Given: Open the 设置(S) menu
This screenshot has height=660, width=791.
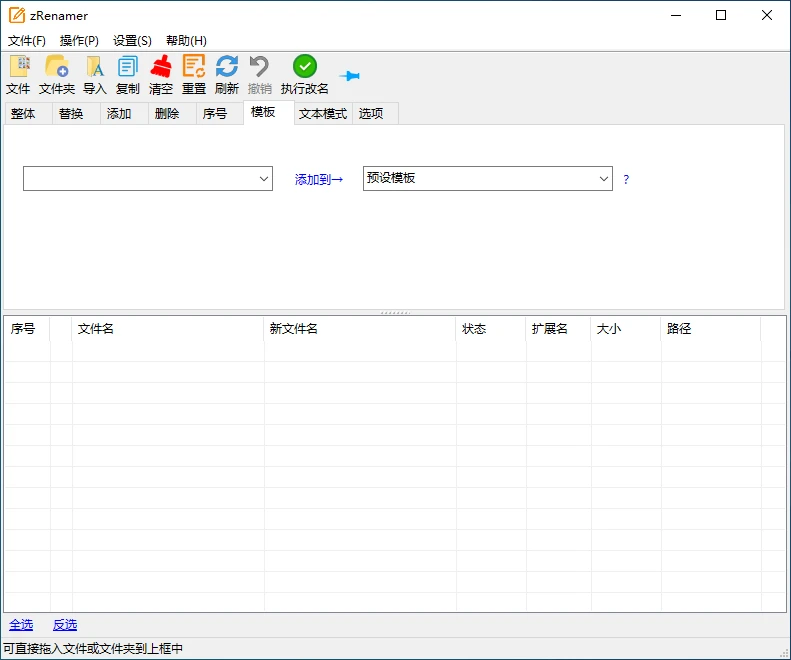Looking at the screenshot, I should coord(132,41).
